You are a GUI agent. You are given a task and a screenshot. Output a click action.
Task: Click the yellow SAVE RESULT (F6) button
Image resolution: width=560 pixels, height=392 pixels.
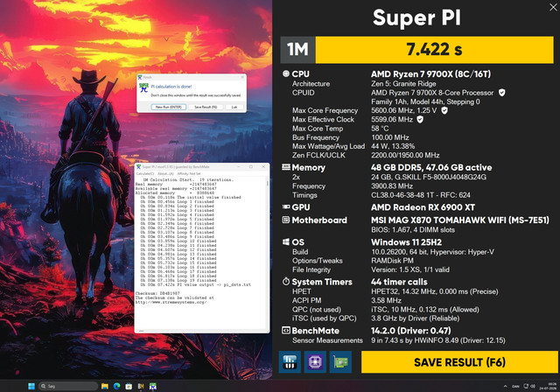459,362
